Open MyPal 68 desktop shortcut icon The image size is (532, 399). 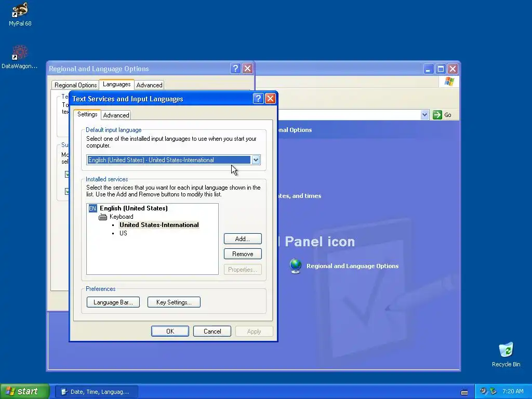pos(20,9)
